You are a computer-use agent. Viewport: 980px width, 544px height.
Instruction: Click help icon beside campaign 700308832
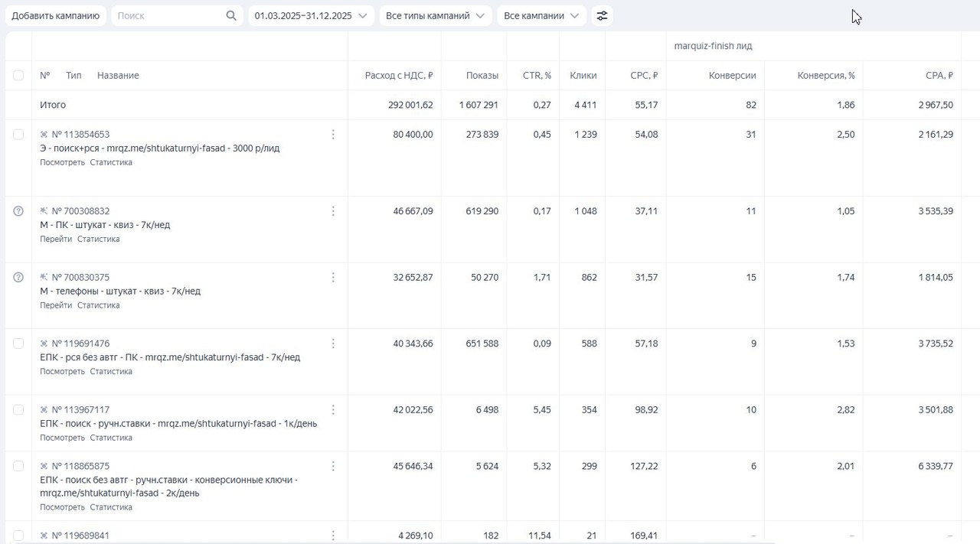point(18,211)
